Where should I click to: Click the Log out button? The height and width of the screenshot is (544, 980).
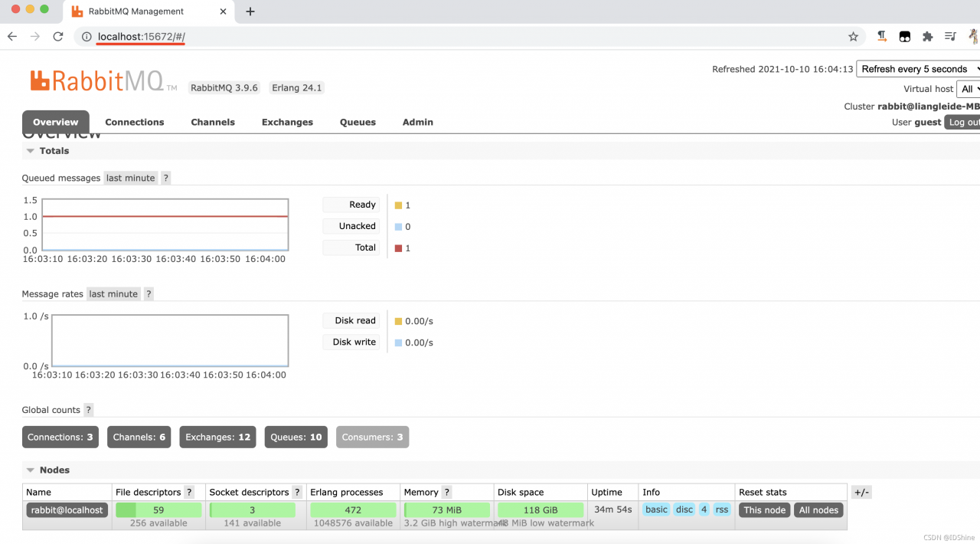pos(963,123)
